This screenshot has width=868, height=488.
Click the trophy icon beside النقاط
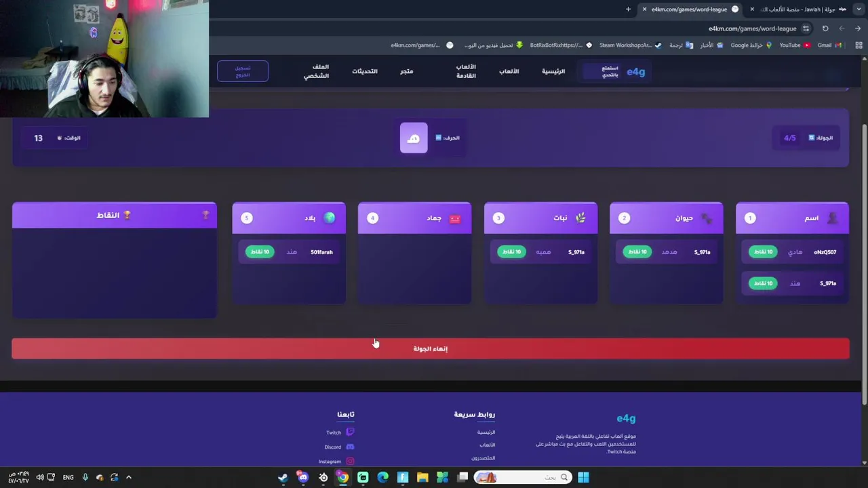pyautogui.click(x=126, y=215)
